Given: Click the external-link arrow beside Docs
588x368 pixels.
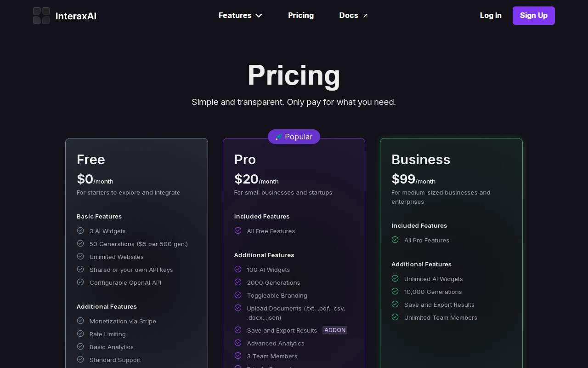Looking at the screenshot, I should [365, 16].
